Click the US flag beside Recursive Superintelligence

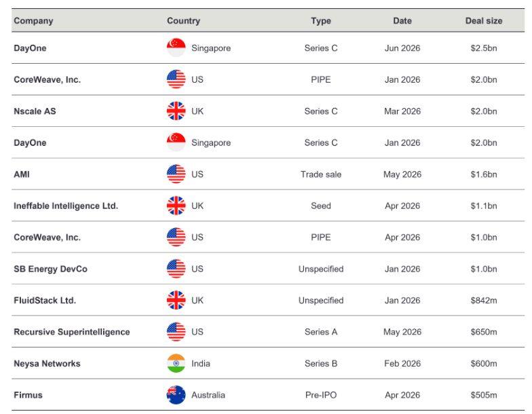coord(176,331)
